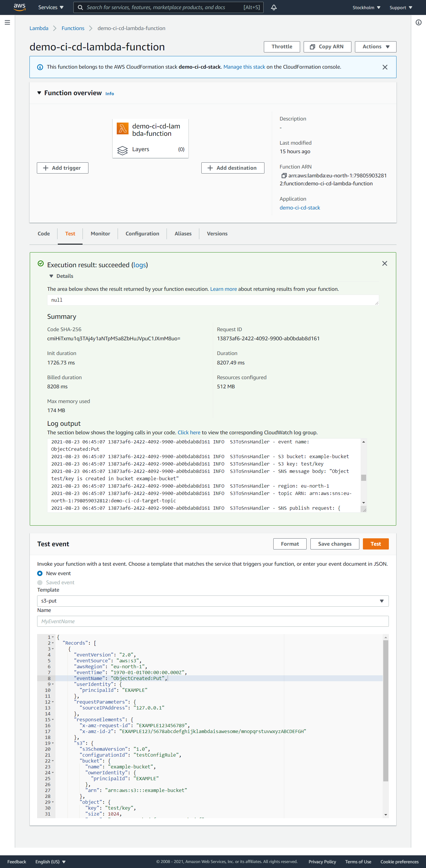Click the Throttle button
This screenshot has height=868, width=426.
point(282,47)
